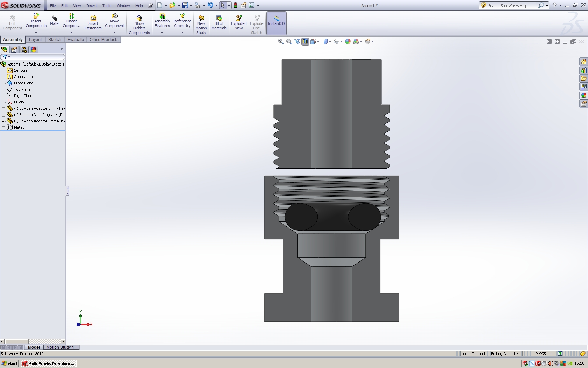Click the Print icon
The image size is (588, 368).
[x=197, y=5]
